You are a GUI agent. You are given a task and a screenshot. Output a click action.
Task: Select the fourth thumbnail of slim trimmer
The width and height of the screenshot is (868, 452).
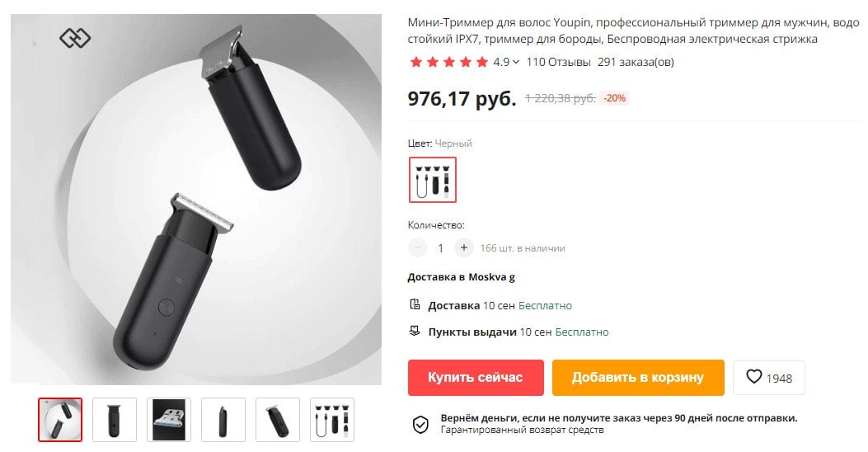pos(223,420)
